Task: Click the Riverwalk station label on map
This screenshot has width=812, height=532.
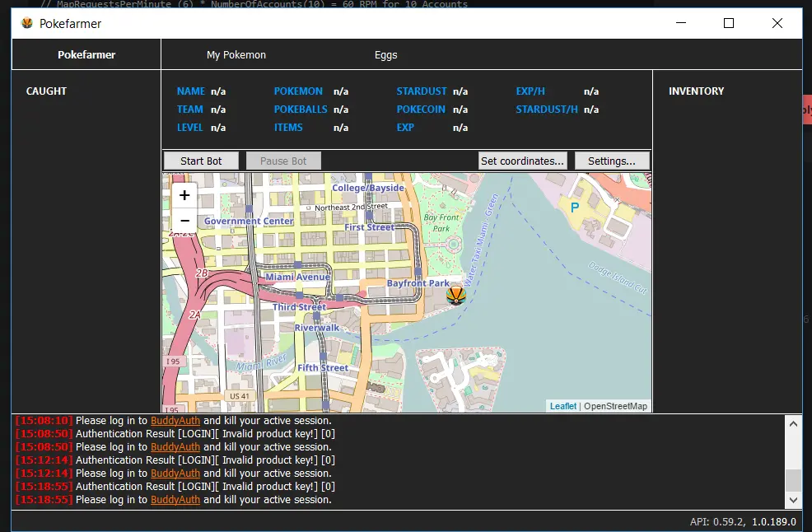Action: click(x=317, y=328)
